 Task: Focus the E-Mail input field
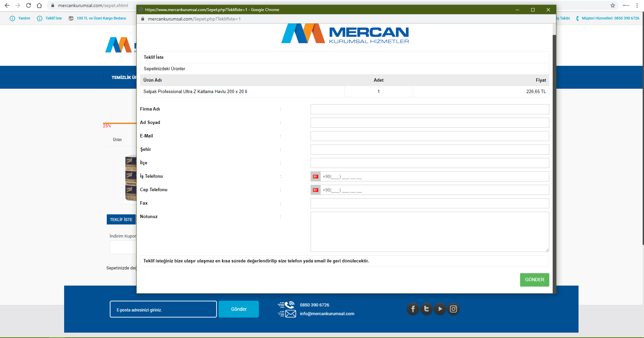(x=430, y=136)
